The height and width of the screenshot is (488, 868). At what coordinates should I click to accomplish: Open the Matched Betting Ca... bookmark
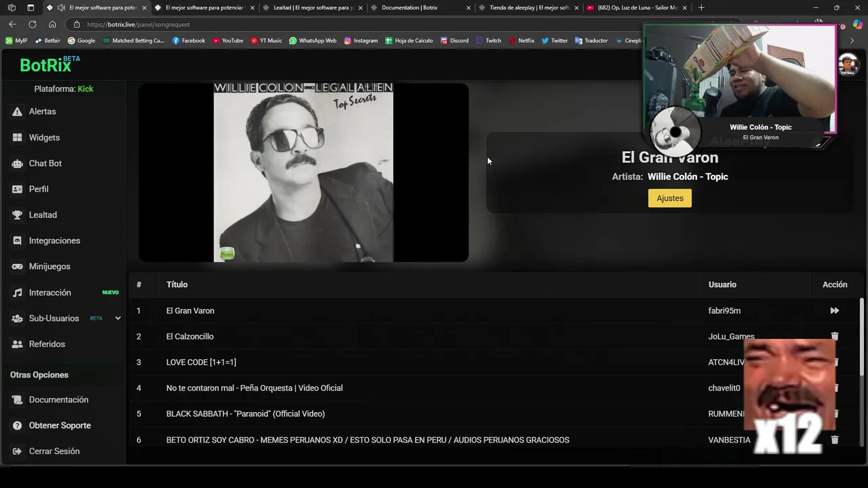133,41
